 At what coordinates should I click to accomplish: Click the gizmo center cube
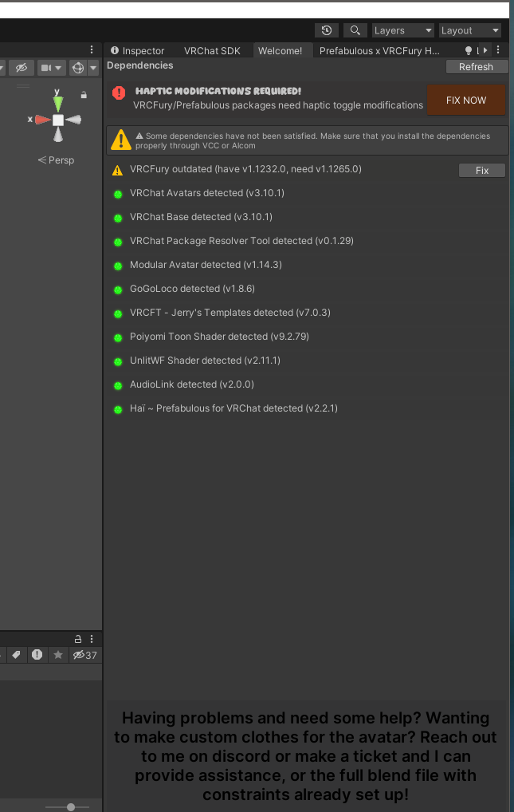[x=58, y=120]
